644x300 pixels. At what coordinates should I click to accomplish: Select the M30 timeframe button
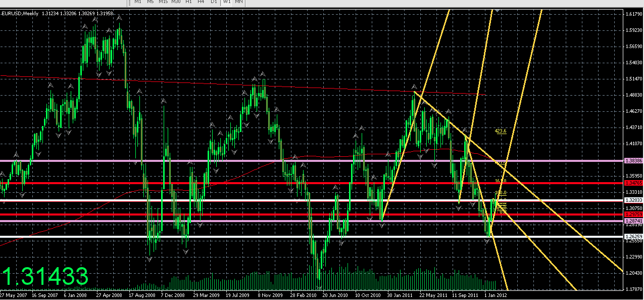pyautogui.click(x=176, y=2)
